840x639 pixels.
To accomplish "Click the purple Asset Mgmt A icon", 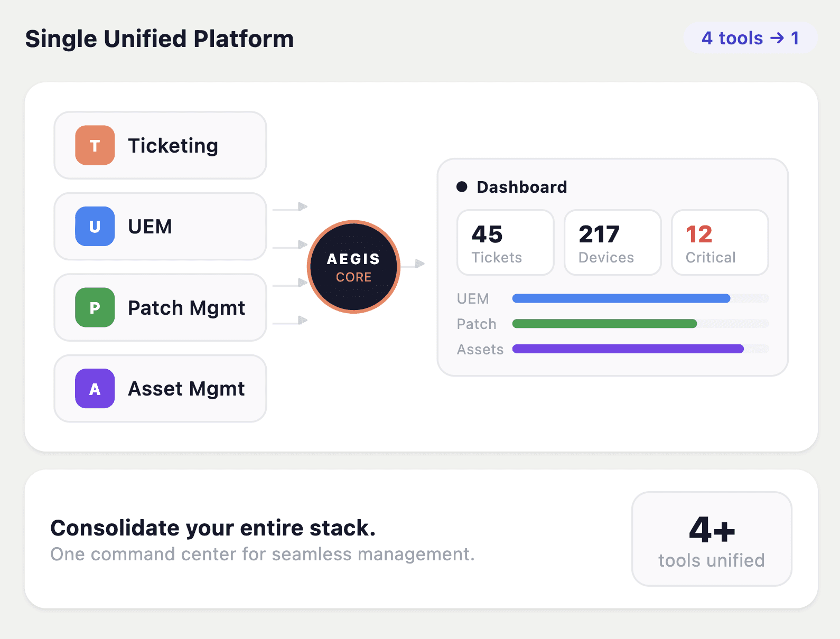I will 95,389.
